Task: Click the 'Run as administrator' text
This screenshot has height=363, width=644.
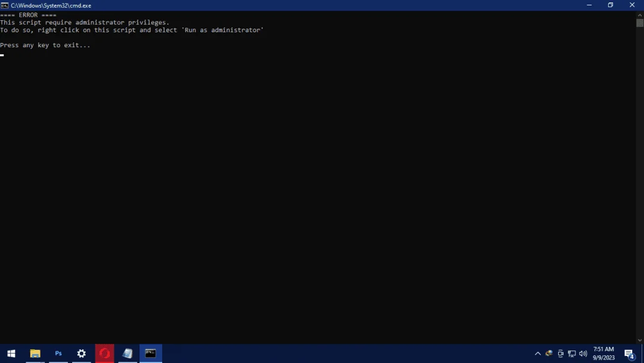Action: 222,30
